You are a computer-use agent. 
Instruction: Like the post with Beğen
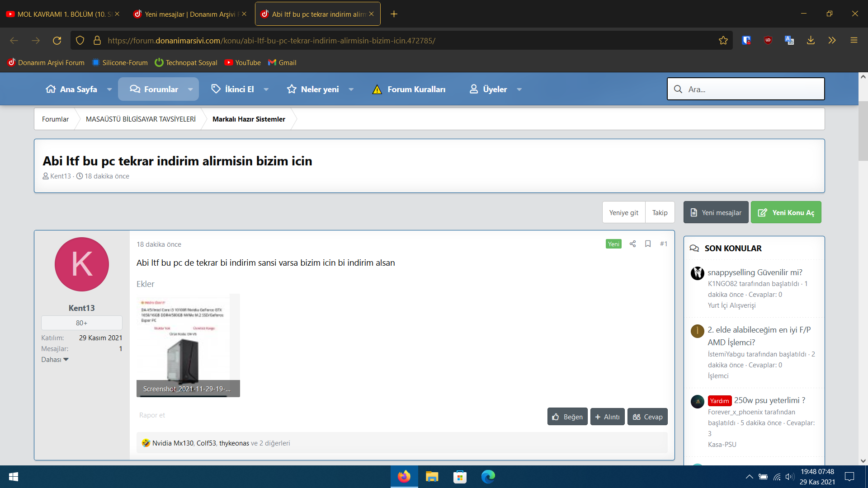pos(567,417)
